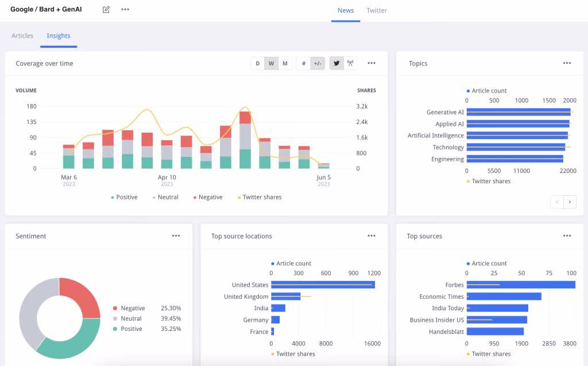Open the three-dot menu next to board title

pos(125,9)
